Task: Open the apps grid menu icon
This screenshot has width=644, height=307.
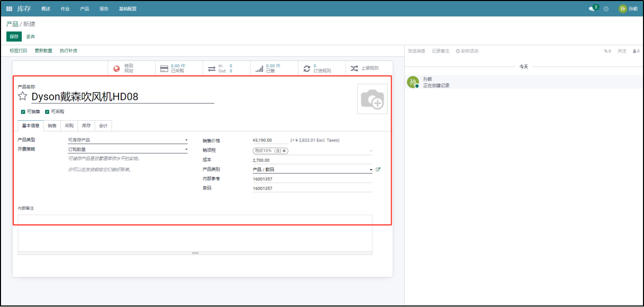Action: 9,9
